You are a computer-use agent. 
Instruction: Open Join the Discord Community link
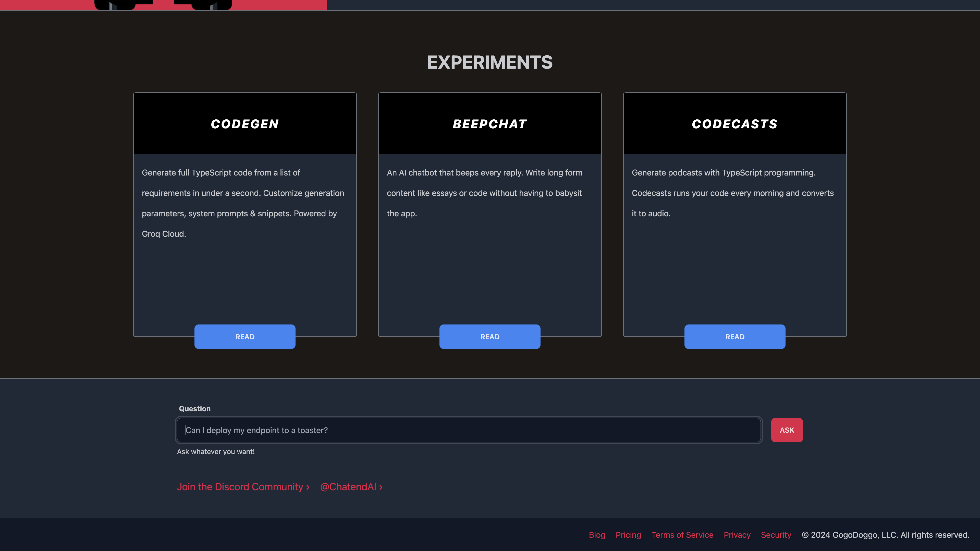point(243,487)
